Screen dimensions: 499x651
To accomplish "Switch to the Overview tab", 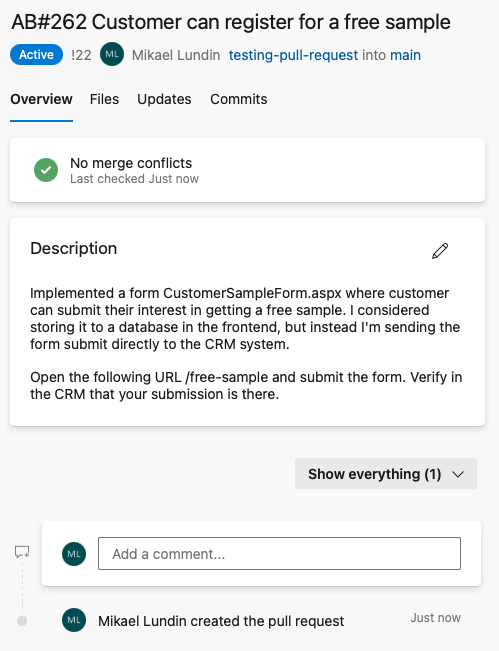I will [x=42, y=99].
